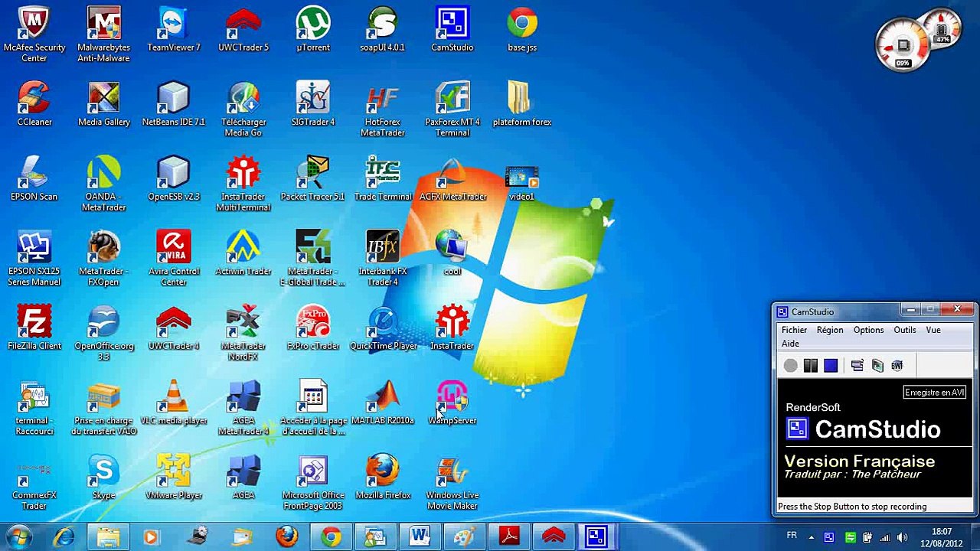Open the Outils menu in CamStudio

pos(905,330)
